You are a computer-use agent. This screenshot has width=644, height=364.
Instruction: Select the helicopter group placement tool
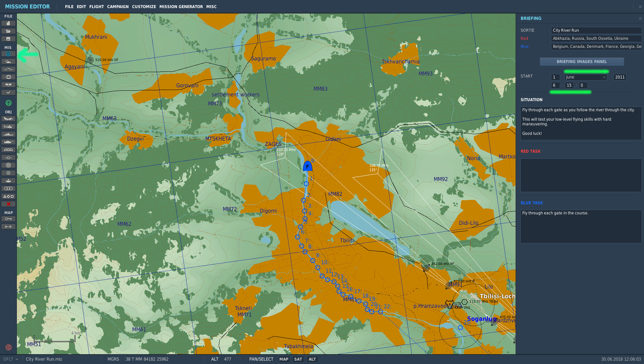[x=8, y=126]
